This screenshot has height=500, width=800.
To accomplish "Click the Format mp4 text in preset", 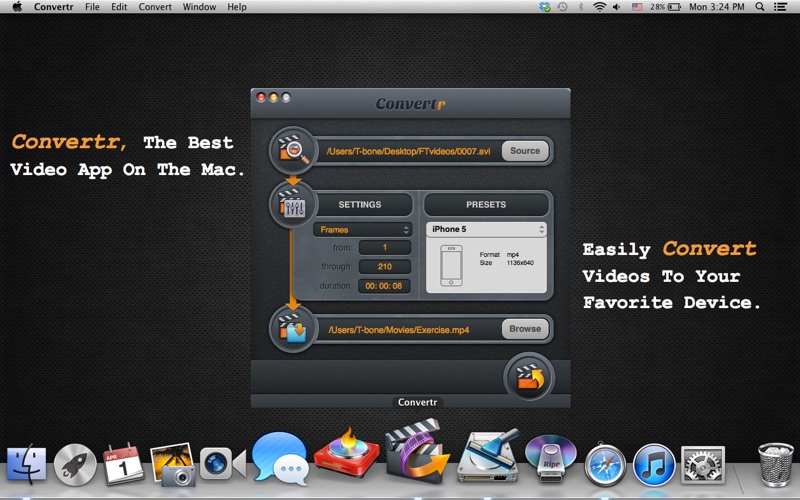I will point(499,254).
